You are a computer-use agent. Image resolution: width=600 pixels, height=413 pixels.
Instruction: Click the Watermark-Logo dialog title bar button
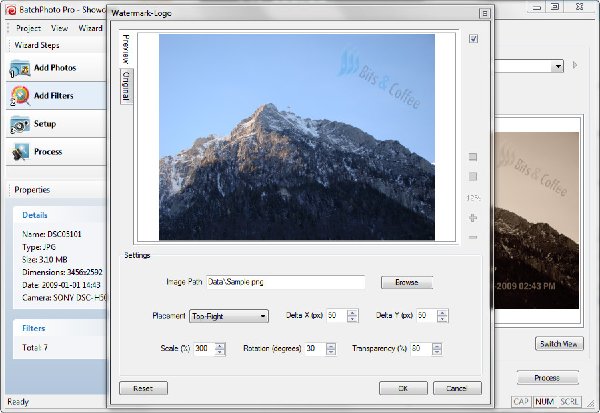[x=484, y=13]
